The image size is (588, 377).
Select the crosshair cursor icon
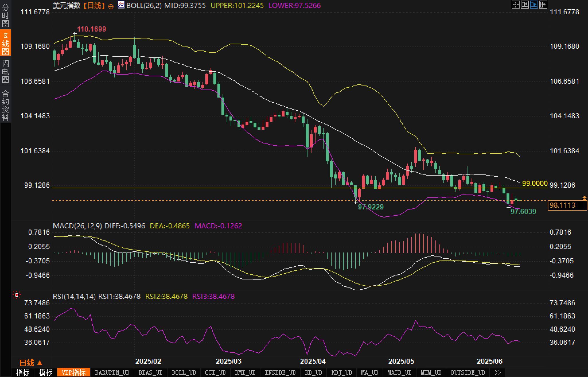515,5
